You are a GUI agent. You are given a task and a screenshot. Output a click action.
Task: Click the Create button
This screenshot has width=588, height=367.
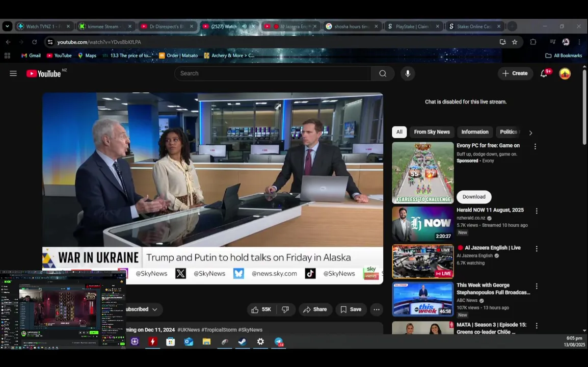515,73
